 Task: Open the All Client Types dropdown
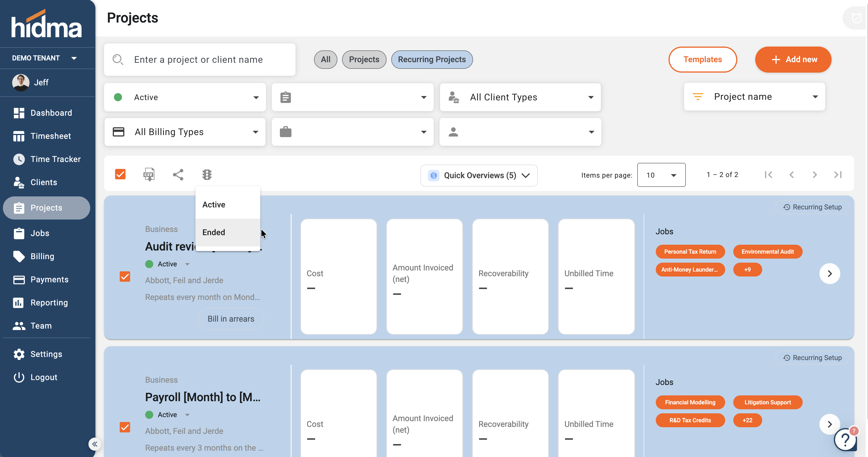click(x=520, y=97)
